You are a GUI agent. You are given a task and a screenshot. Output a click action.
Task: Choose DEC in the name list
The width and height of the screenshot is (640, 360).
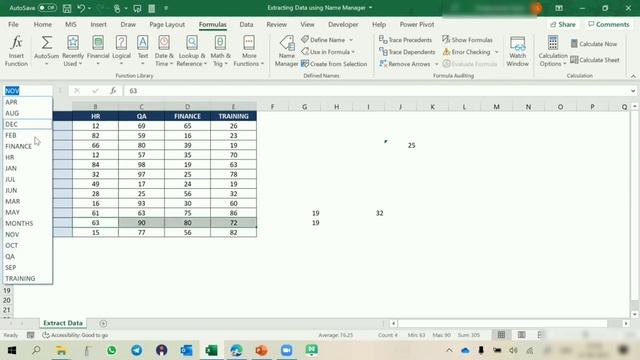pyautogui.click(x=27, y=124)
